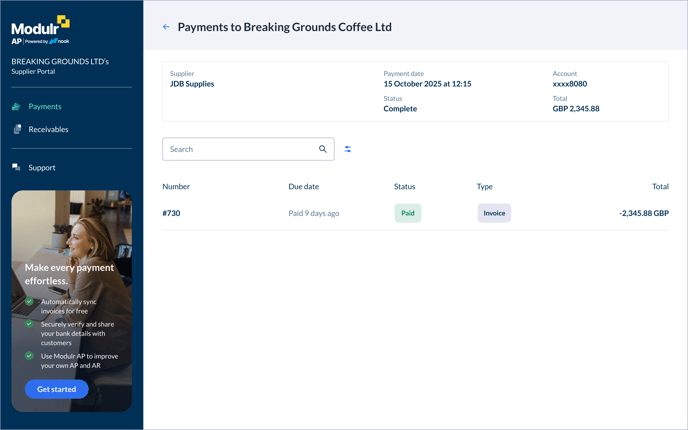Click the GBP 2,345.88 summary total
The width and height of the screenshot is (688, 430).
tap(576, 109)
